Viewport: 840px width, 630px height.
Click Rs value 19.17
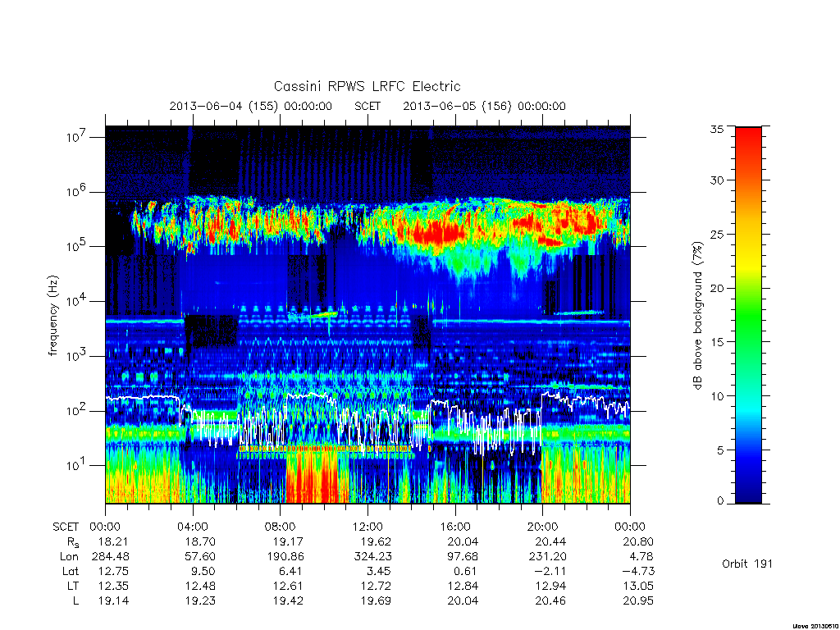[288, 541]
